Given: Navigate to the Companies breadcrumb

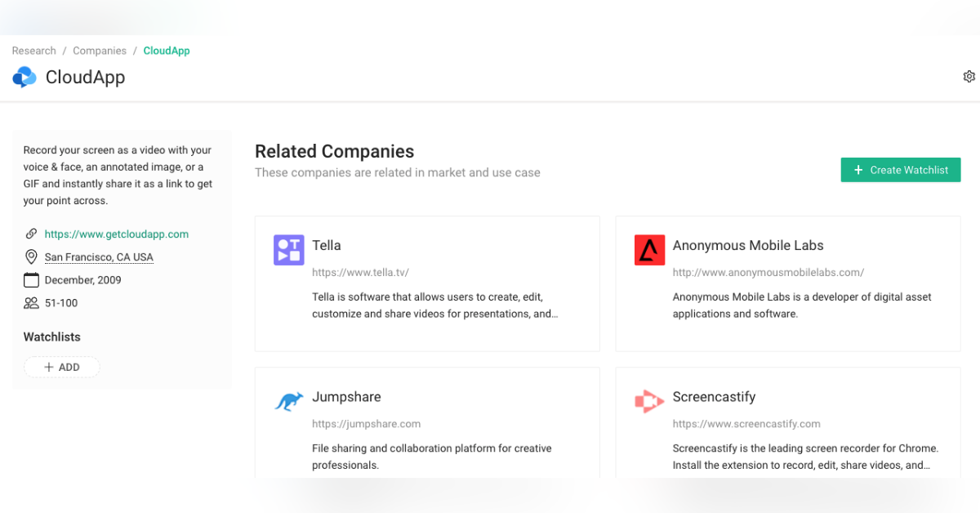Looking at the screenshot, I should point(99,51).
